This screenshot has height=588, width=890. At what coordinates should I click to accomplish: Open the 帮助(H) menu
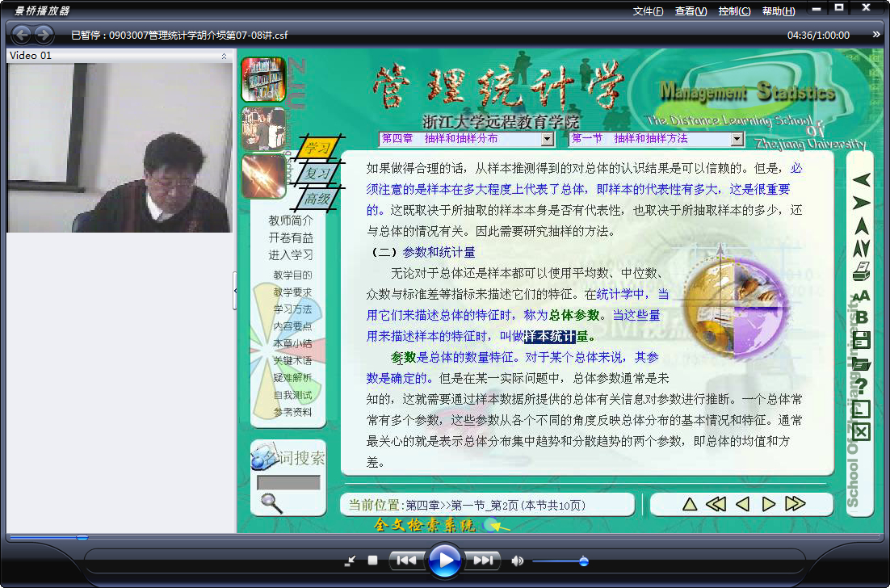point(779,10)
